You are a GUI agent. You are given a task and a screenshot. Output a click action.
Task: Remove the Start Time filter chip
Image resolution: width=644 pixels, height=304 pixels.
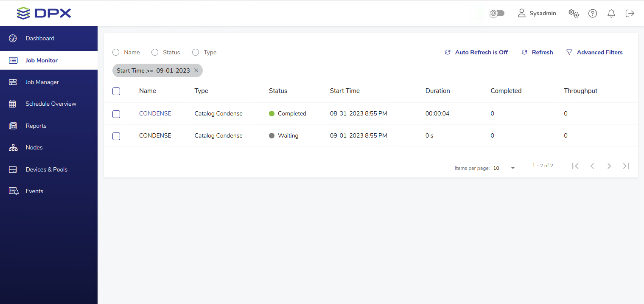[x=196, y=70]
